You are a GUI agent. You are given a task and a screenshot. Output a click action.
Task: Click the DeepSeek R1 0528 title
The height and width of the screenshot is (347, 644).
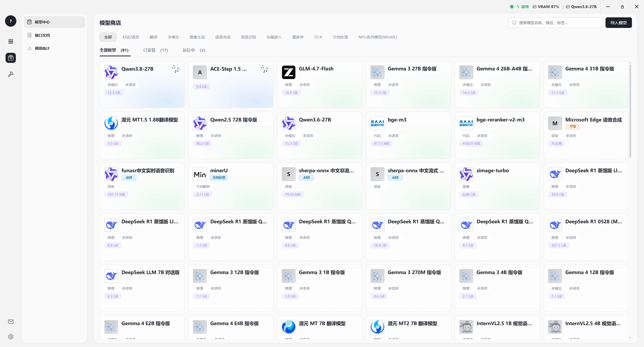point(593,222)
